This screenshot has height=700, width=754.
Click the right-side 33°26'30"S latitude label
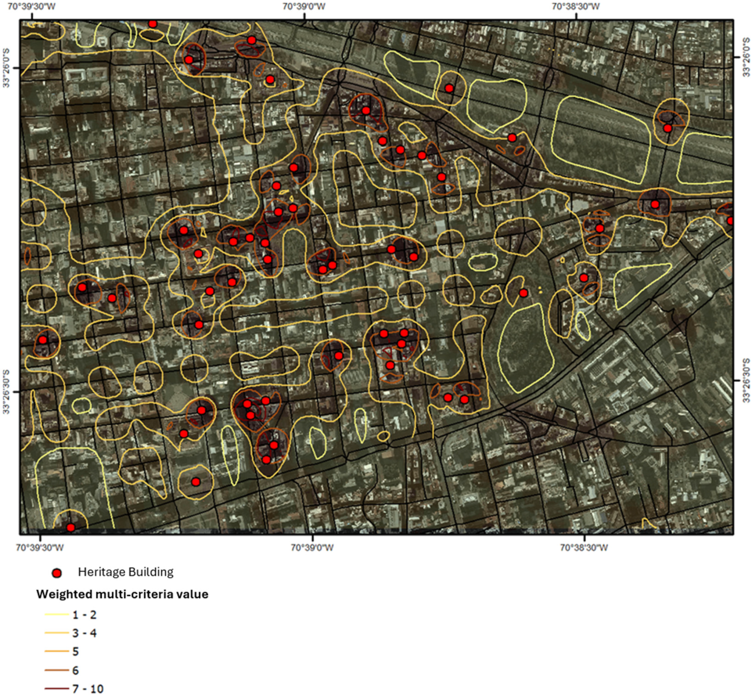click(x=746, y=381)
